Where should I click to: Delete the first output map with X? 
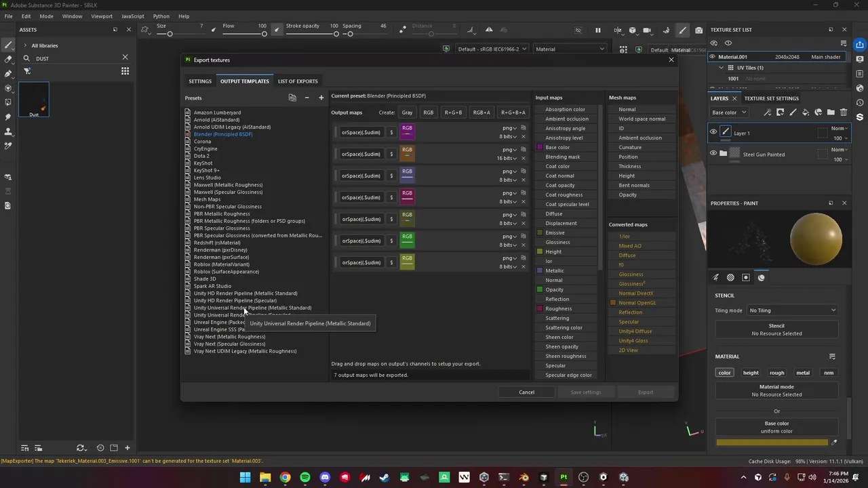(524, 136)
